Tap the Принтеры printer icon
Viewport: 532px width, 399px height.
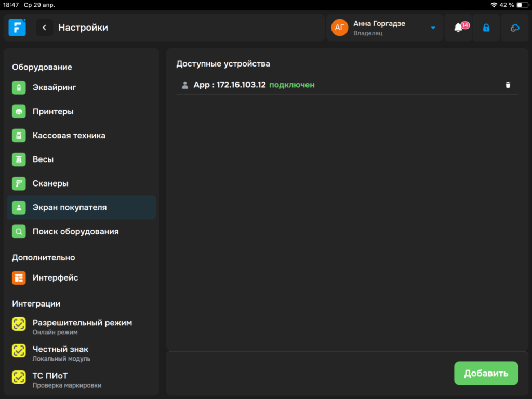(x=19, y=111)
